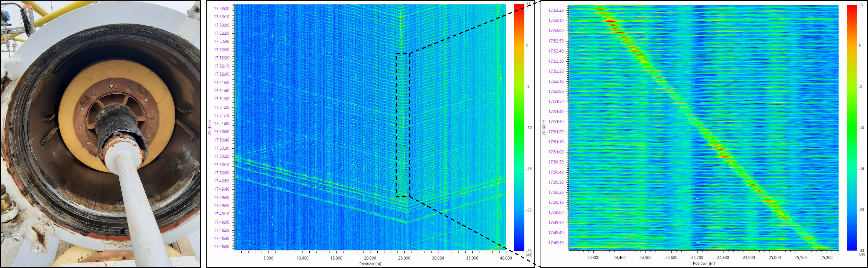The width and height of the screenshot is (868, 268).
Task: Click Position [m] axis title of right plot
Action: tap(704, 263)
